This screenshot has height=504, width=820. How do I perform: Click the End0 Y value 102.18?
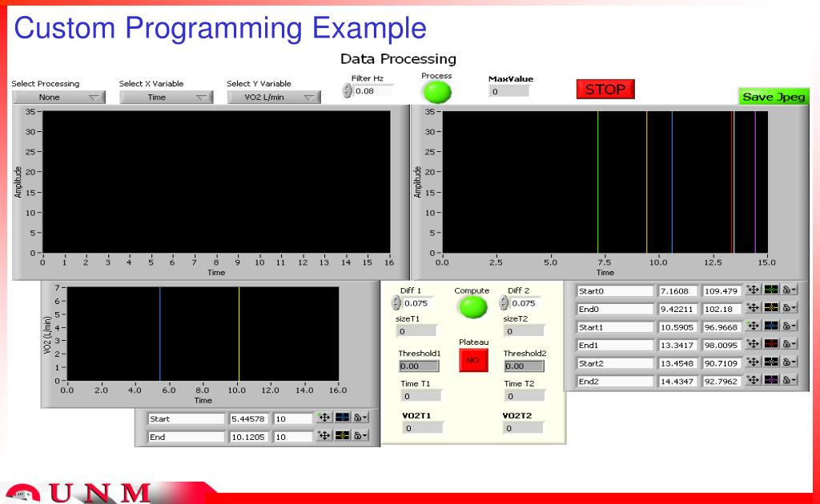coord(722,309)
